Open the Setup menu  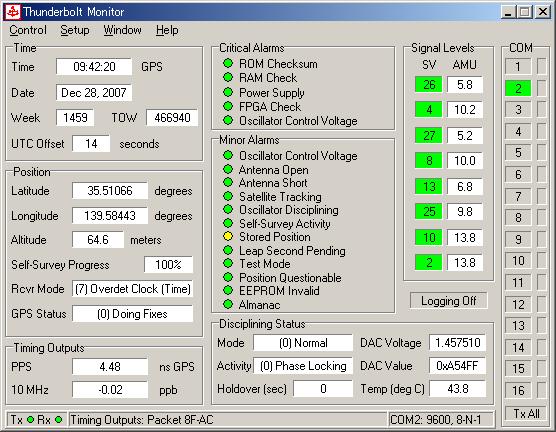tap(74, 30)
